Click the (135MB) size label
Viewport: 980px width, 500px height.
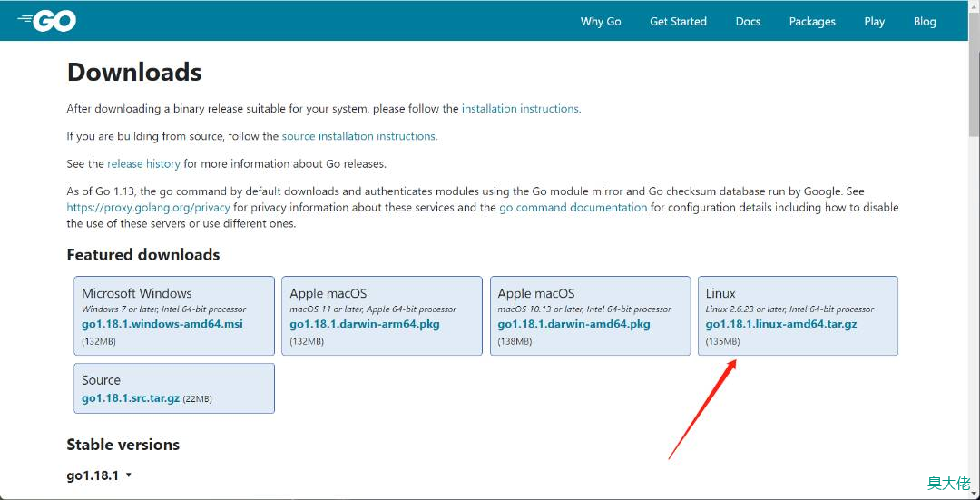(x=723, y=342)
